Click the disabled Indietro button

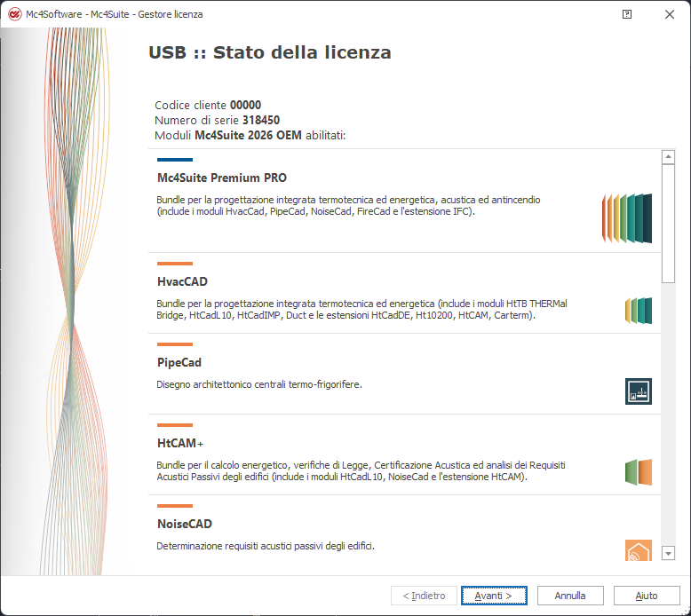(425, 596)
